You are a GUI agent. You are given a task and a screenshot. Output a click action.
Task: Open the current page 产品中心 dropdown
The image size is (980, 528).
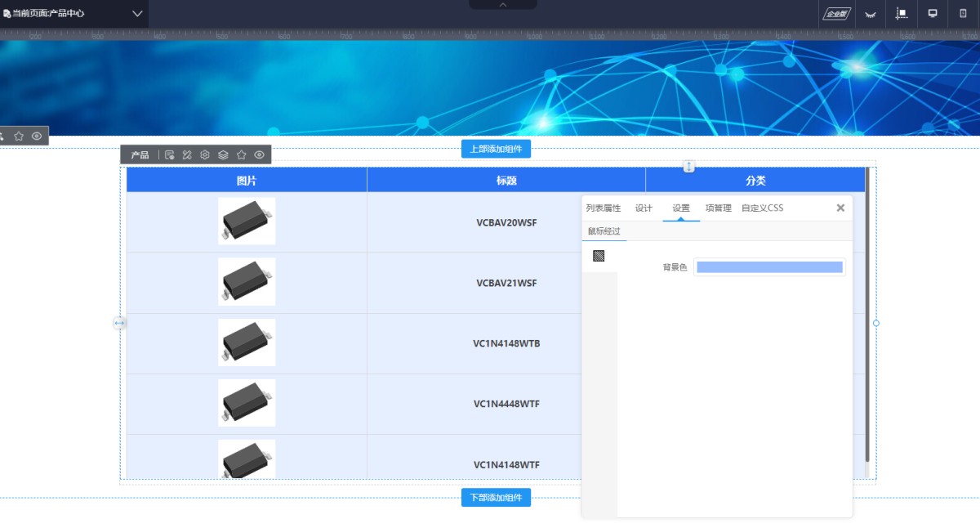coord(137,13)
